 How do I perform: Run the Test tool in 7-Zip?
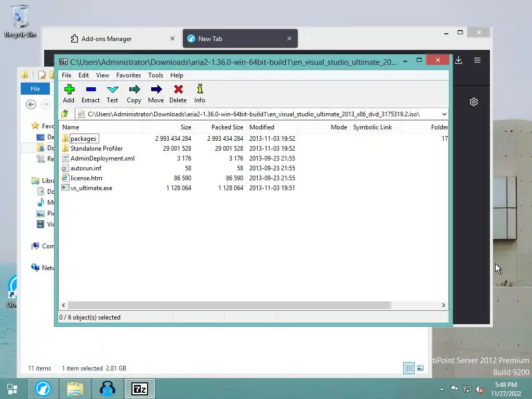(x=112, y=94)
